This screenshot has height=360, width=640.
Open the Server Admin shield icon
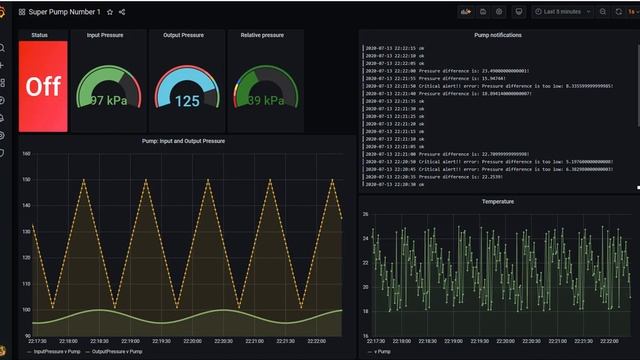coord(2,153)
